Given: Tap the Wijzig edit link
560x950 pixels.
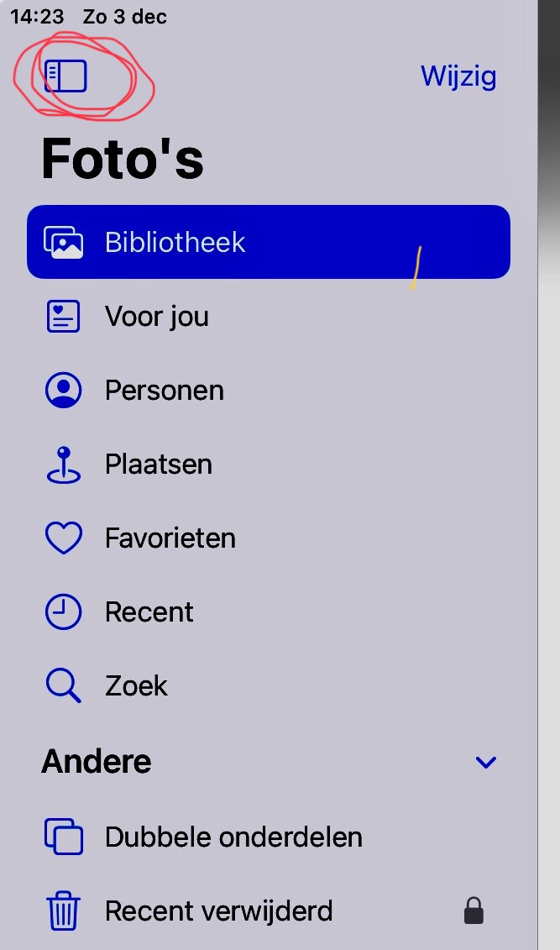Looking at the screenshot, I should (458, 76).
